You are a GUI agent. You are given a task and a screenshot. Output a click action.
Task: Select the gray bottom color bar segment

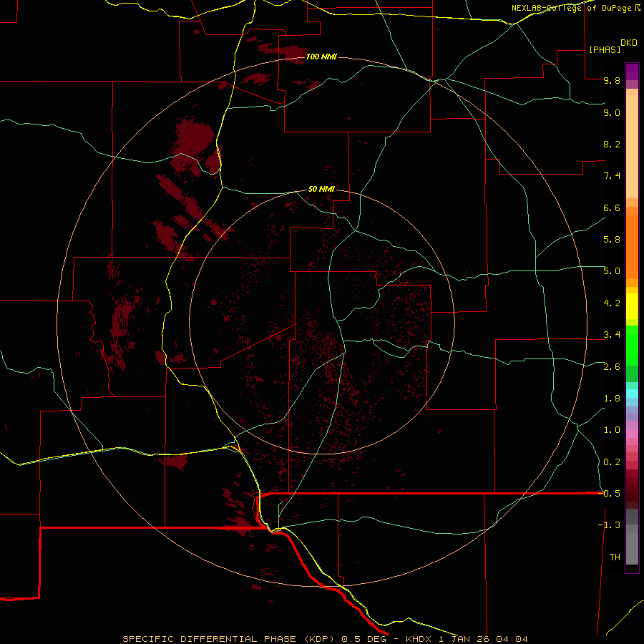coord(632,548)
